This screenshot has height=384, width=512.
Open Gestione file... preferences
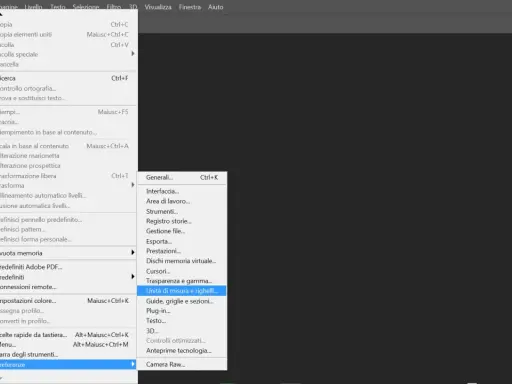182,231
